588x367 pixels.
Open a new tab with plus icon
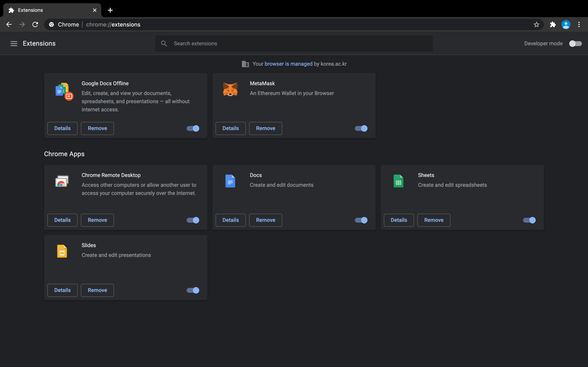[x=110, y=10]
